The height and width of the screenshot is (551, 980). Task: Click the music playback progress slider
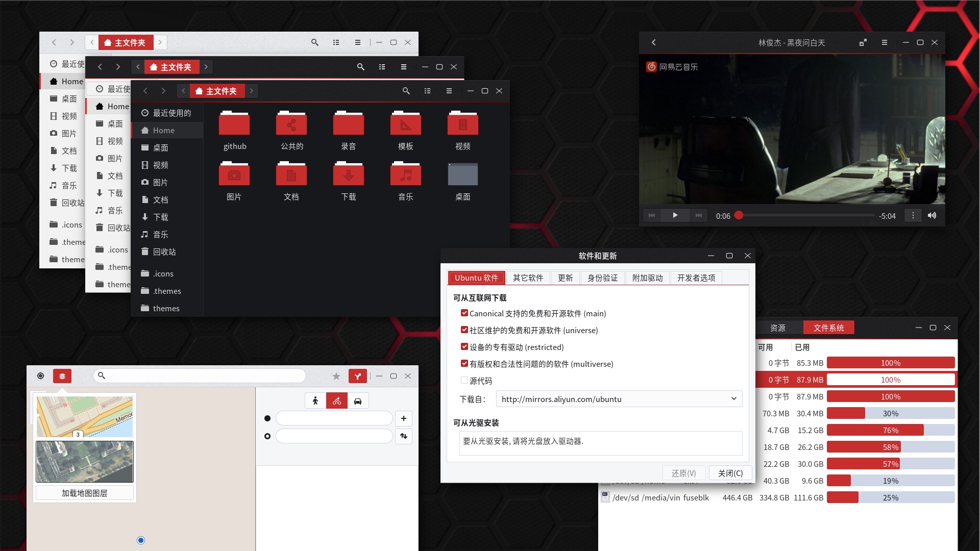(806, 215)
